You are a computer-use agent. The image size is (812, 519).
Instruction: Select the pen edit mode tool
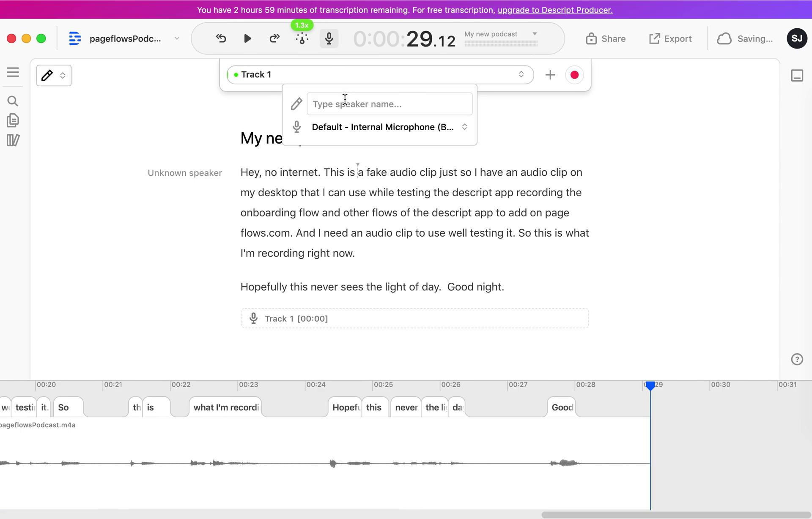pyautogui.click(x=47, y=75)
